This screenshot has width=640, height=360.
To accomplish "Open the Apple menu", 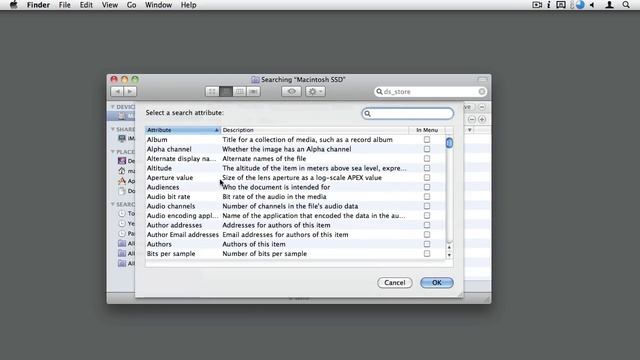I will coord(13,5).
